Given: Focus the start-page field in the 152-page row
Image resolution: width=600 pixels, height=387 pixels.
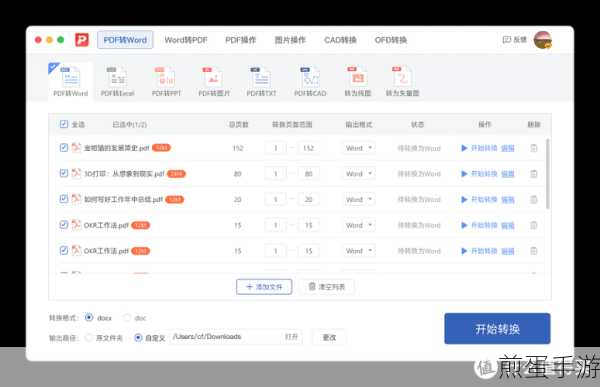Looking at the screenshot, I should (275, 148).
